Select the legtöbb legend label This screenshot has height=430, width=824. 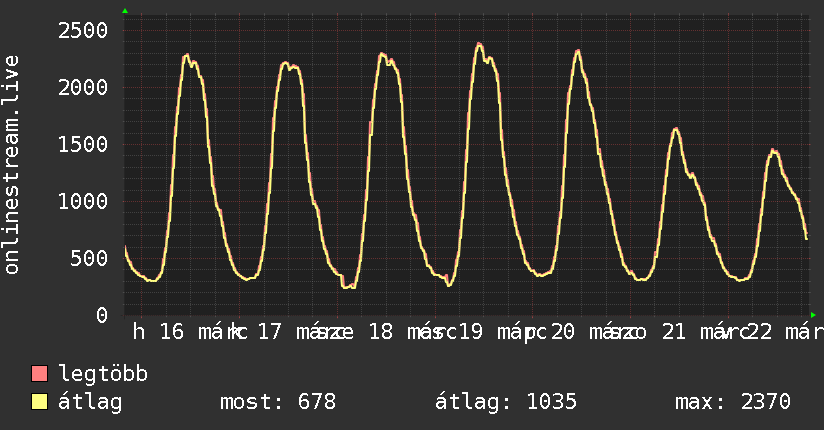click(104, 374)
